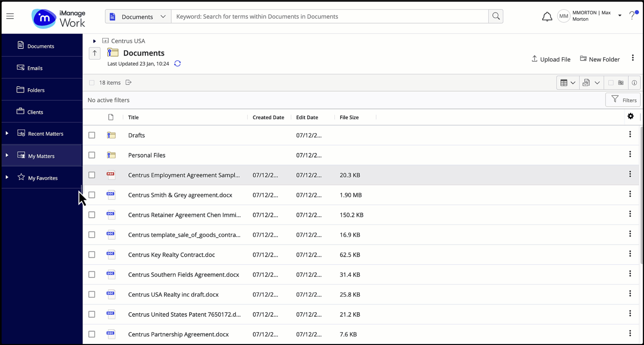Click the export list icon next to 18 items
The image size is (644, 345).
click(128, 82)
